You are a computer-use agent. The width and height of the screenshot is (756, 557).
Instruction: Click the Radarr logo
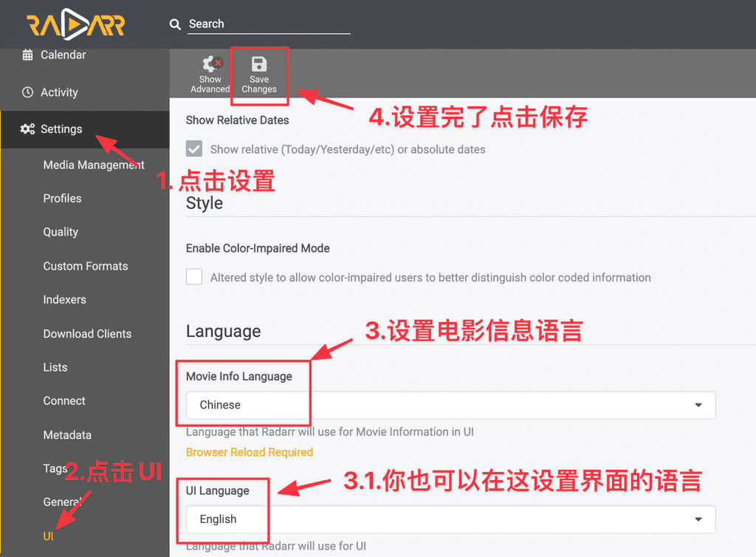click(x=76, y=25)
